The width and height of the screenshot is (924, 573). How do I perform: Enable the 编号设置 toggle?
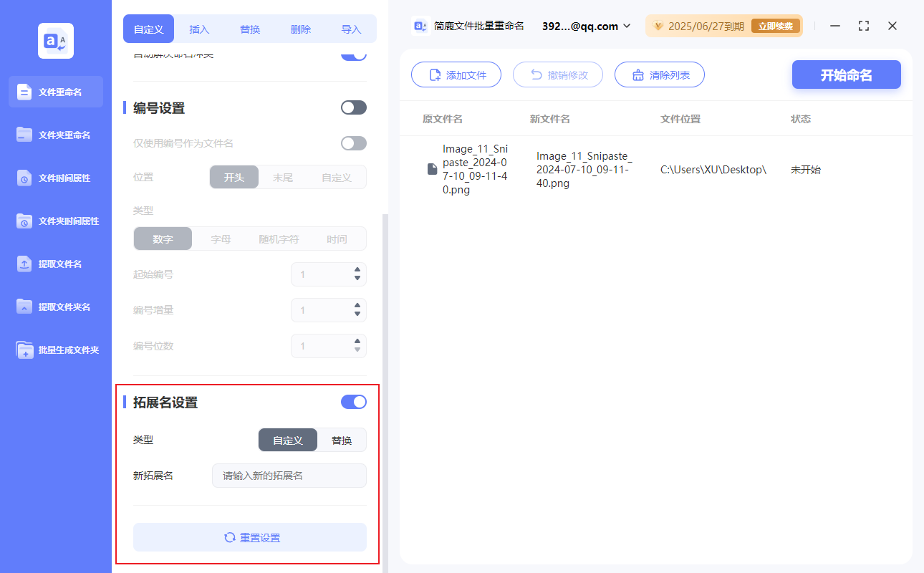click(353, 107)
